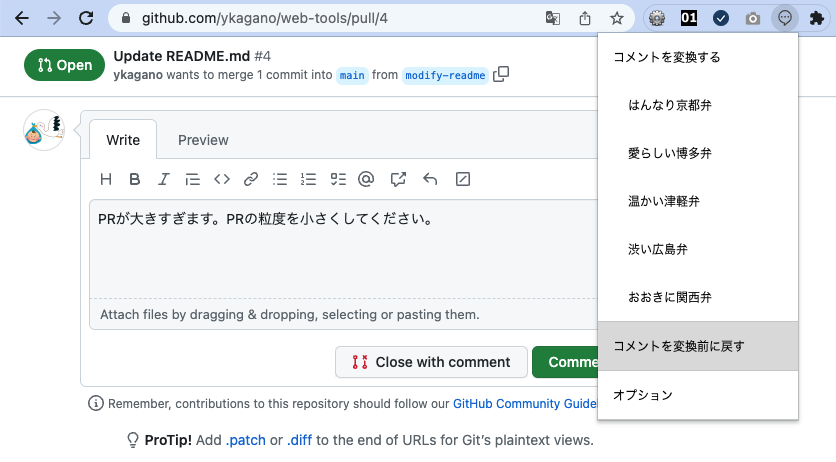Click the slash command icon
Viewport: 836px width, 462px height.
click(463, 179)
